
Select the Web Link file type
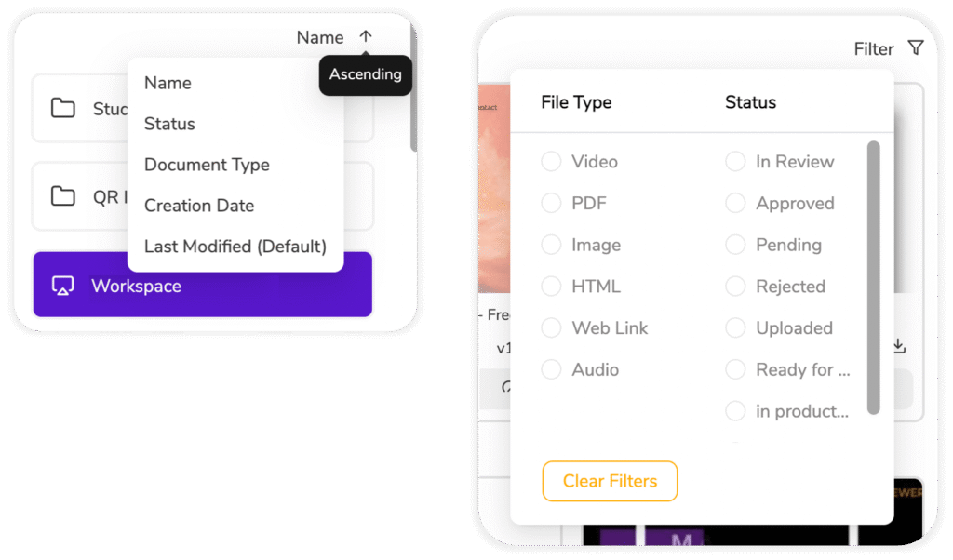(552, 328)
